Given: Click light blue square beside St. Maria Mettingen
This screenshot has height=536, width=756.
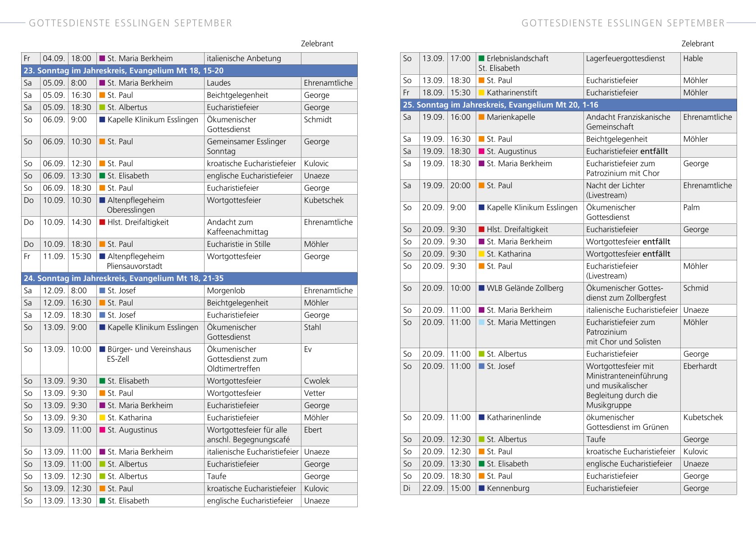Looking at the screenshot, I should pos(482,322).
